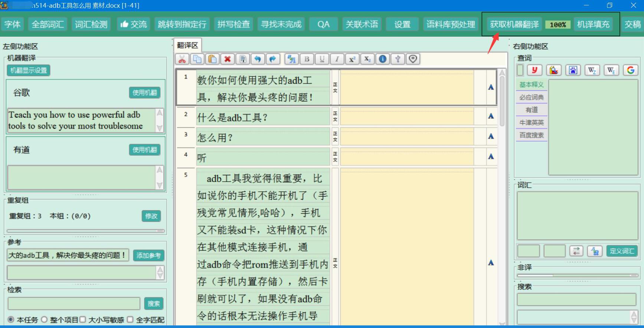644x328 pixels.
Task: Click the red X delete icon
Action: (x=228, y=59)
